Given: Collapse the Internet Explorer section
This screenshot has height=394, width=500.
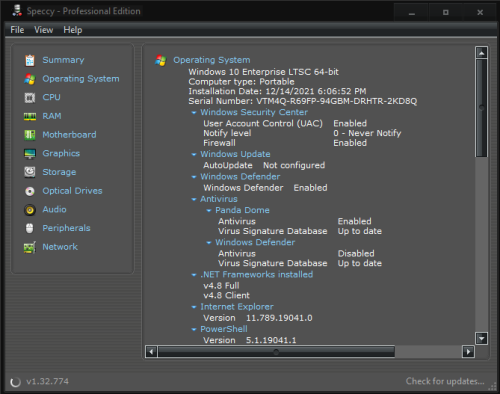Looking at the screenshot, I should coord(194,307).
